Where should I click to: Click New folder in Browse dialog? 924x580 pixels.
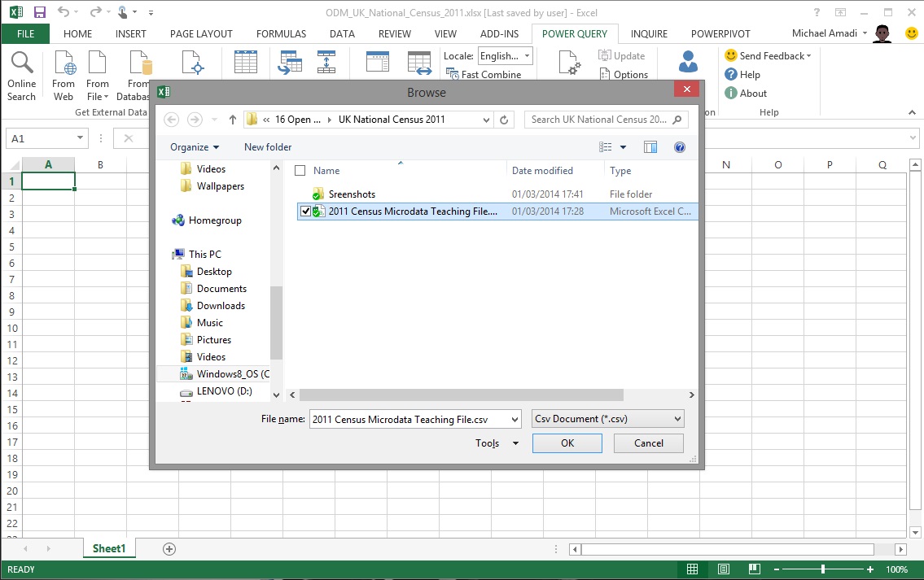point(268,147)
